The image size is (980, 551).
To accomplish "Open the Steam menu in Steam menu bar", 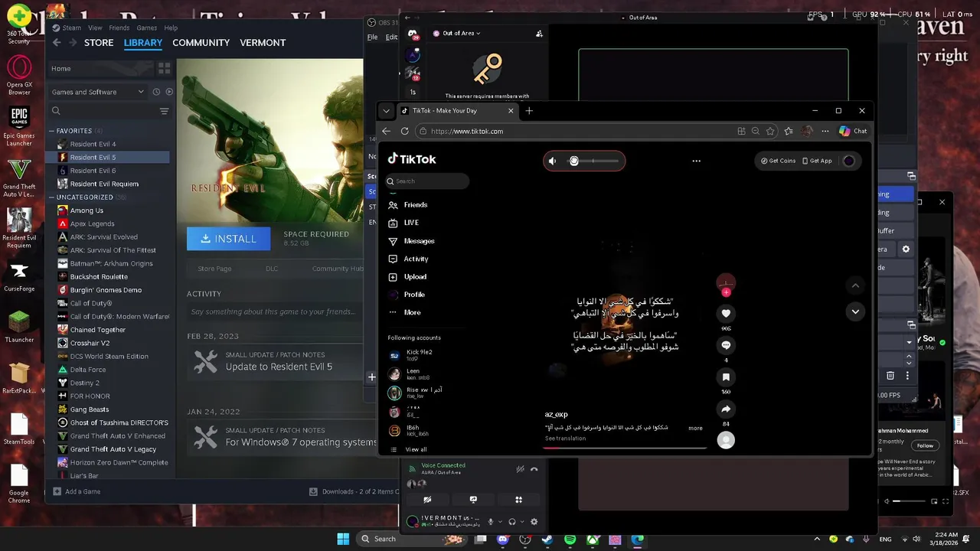I will coord(71,28).
